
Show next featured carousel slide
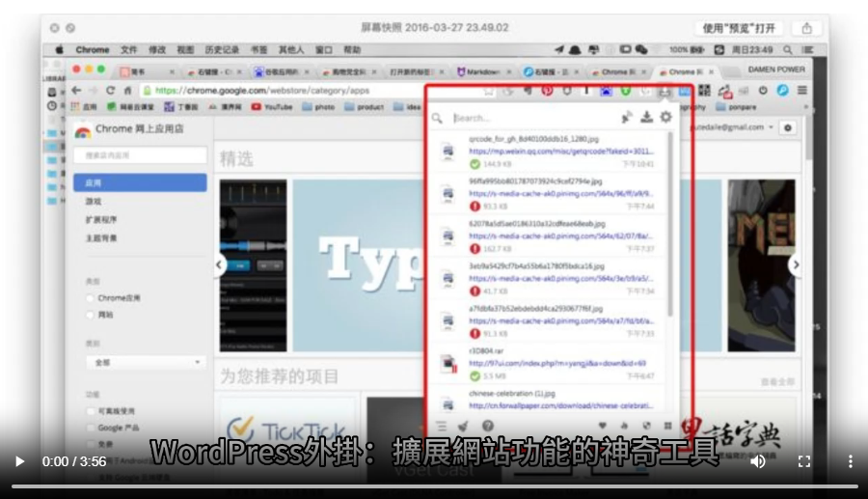click(x=796, y=264)
